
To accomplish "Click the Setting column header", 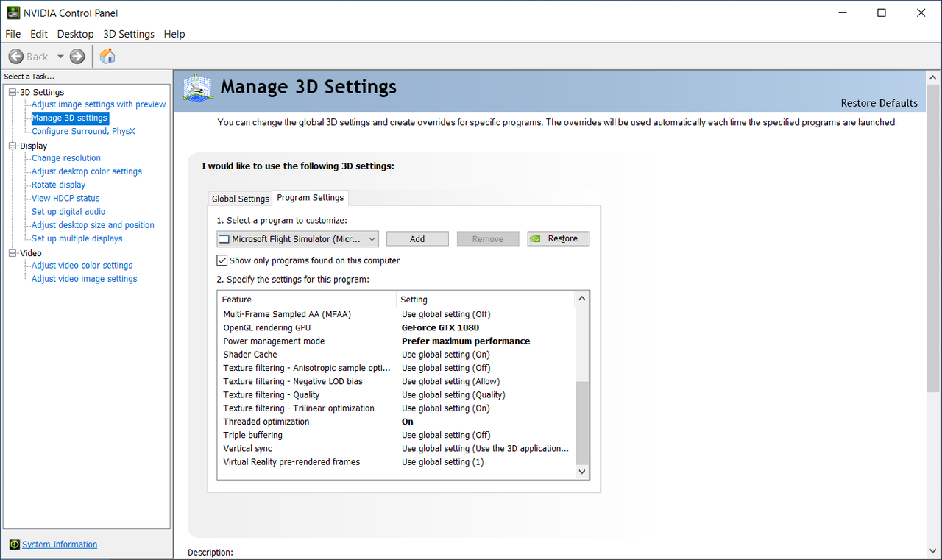I will click(485, 300).
